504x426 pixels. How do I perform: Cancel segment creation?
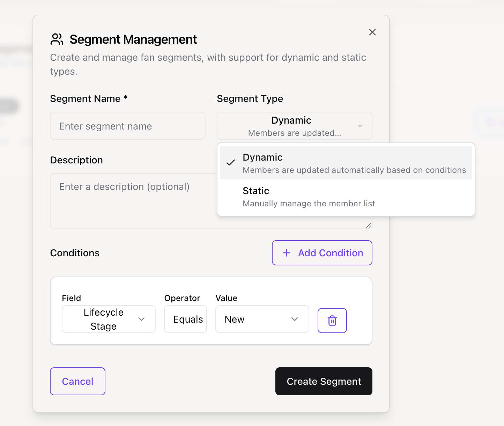click(77, 381)
